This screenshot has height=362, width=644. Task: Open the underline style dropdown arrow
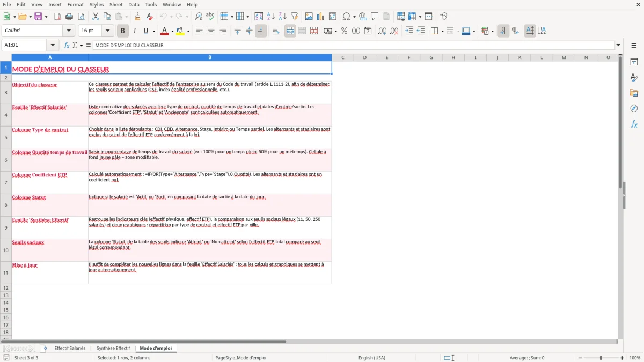153,31
